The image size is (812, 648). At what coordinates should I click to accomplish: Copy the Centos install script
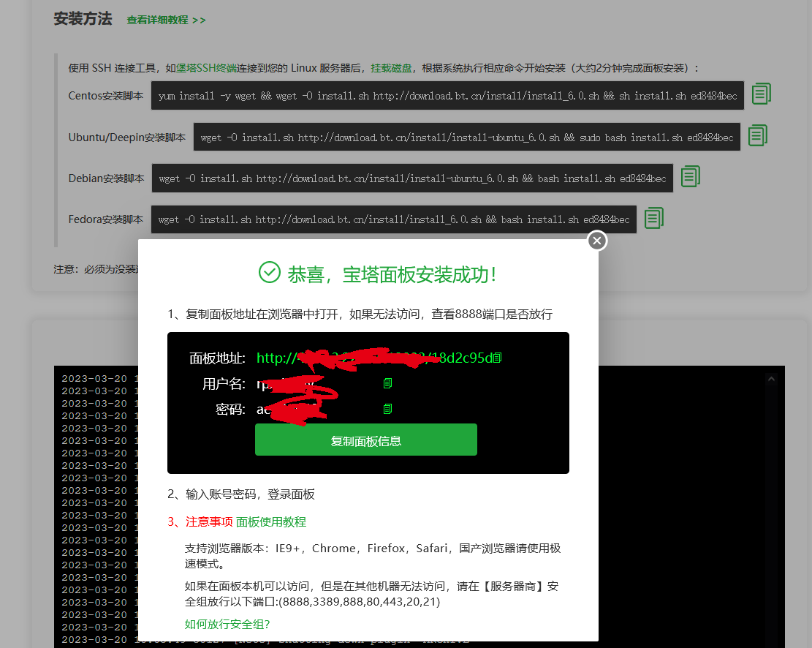(x=761, y=94)
